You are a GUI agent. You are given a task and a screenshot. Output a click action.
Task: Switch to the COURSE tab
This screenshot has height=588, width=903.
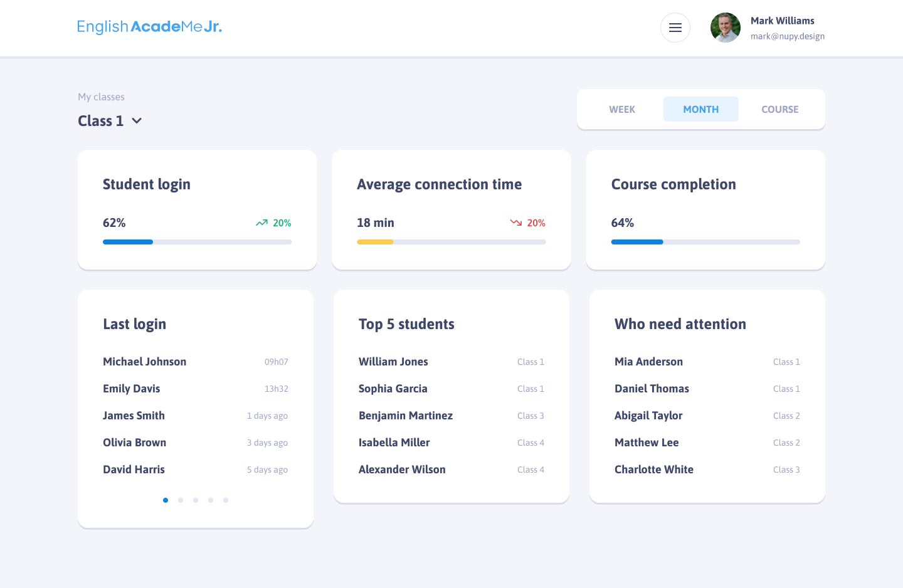(779, 110)
